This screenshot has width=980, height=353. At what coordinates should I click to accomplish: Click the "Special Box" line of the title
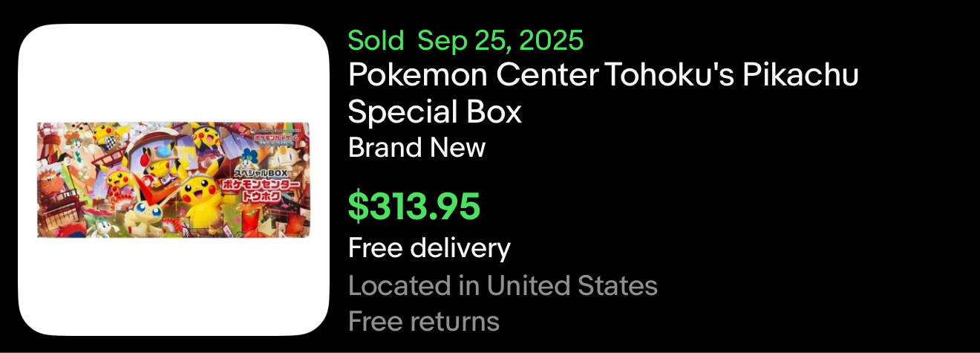[434, 111]
